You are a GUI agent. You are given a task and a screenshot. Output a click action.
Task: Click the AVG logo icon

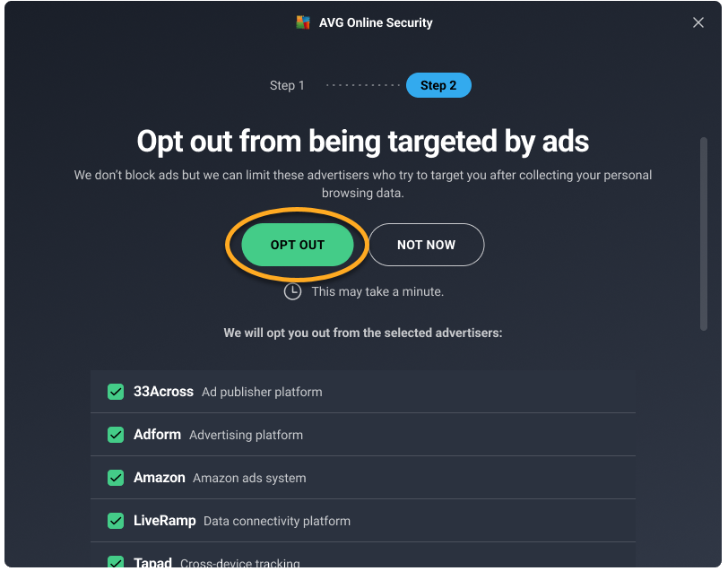303,22
